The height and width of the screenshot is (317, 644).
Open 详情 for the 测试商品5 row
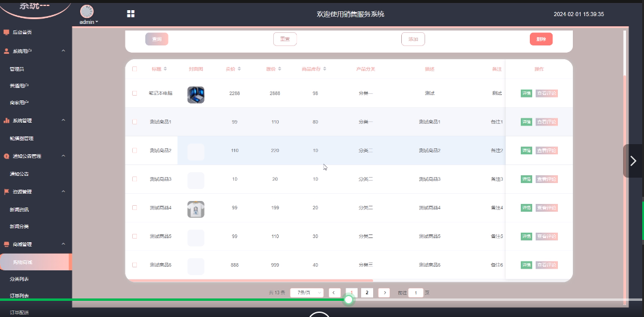click(527, 236)
